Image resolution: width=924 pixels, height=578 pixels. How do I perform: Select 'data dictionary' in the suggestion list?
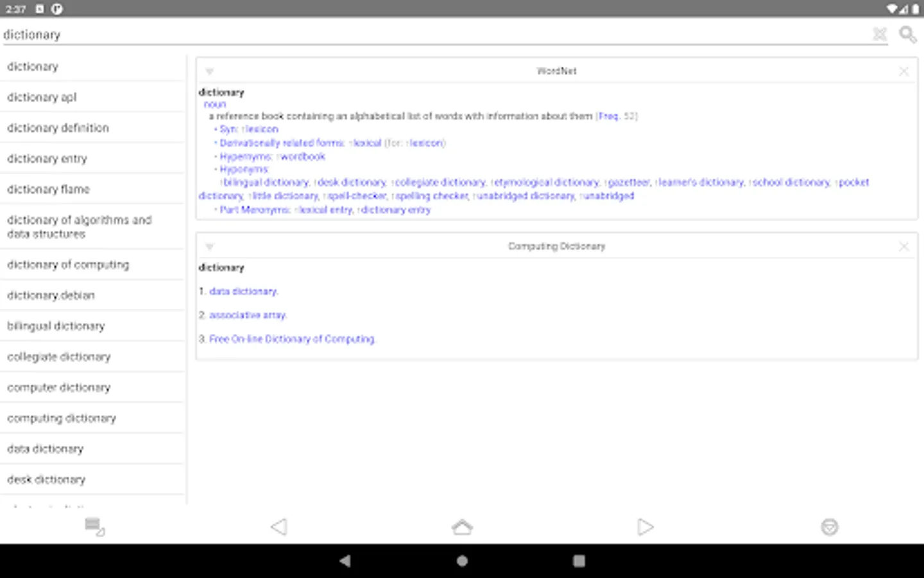click(x=92, y=450)
